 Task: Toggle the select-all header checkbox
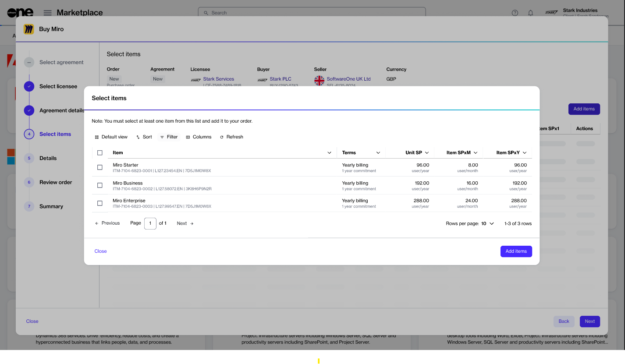point(100,153)
